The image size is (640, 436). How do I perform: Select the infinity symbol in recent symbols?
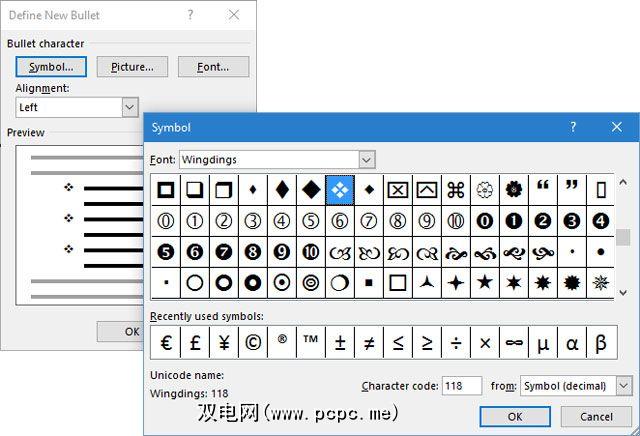click(x=514, y=342)
